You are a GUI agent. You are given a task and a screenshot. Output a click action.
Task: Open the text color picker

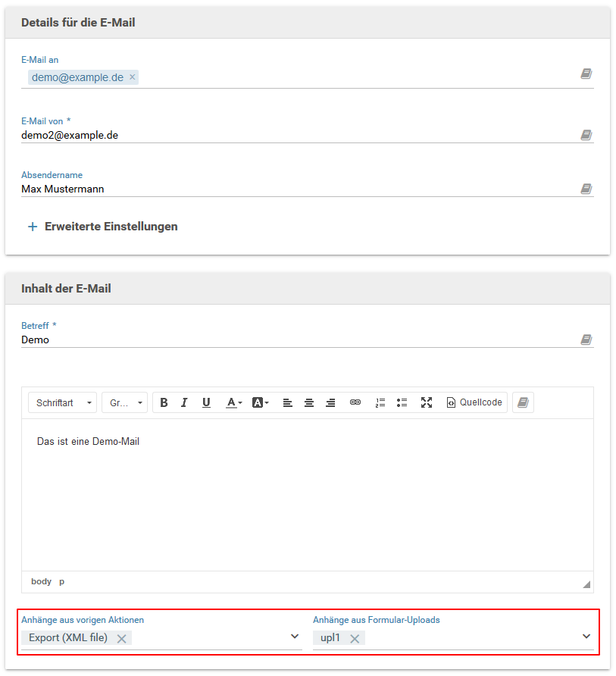(234, 402)
